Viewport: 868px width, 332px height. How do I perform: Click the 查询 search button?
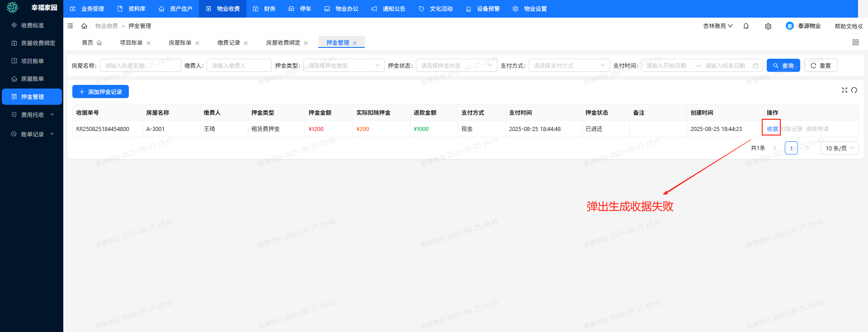point(783,65)
